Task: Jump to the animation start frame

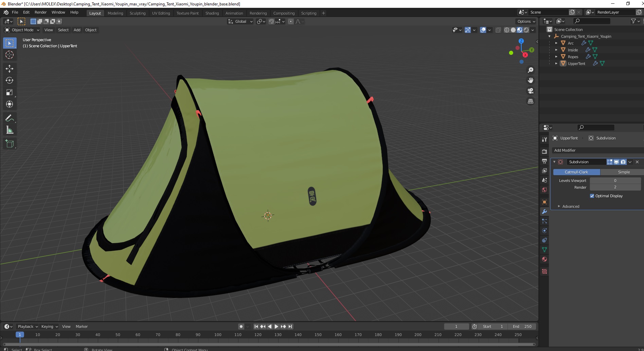Action: pyautogui.click(x=256, y=327)
